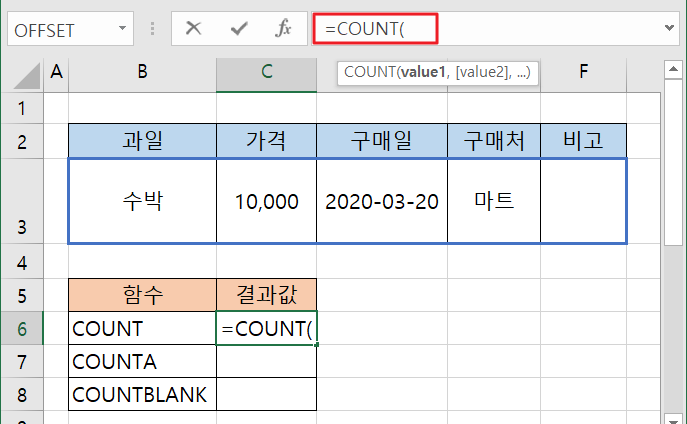Select the cell containing 수박
Screen dimensions: 687x424
click(142, 201)
